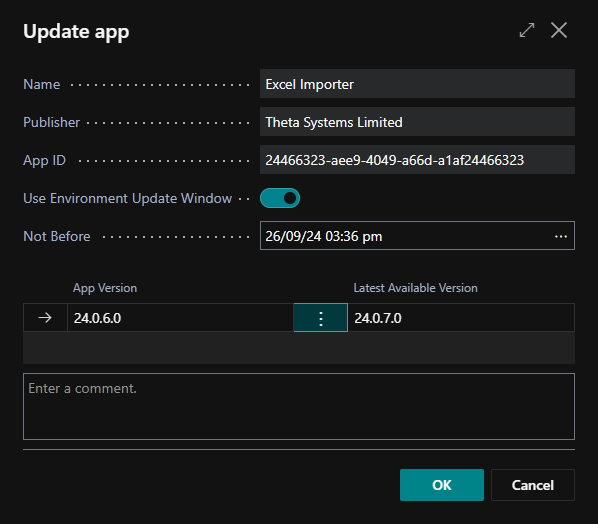This screenshot has height=524, width=598.
Task: Click the Use Environment Update Window label
Action: [128, 198]
